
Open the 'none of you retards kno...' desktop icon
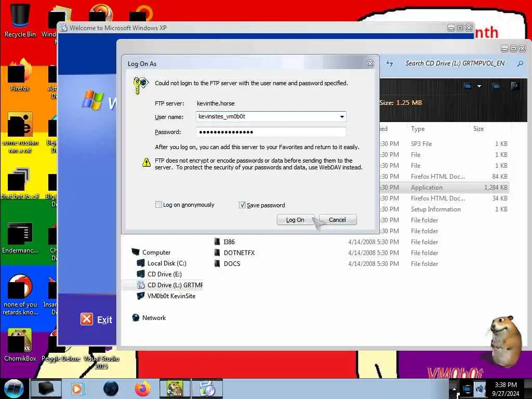point(20,295)
